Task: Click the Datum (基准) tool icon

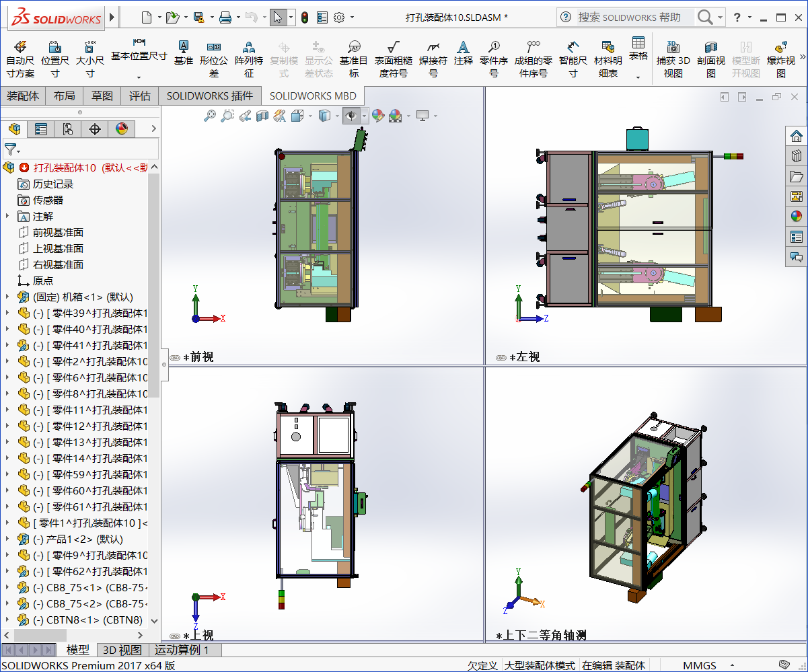Action: pyautogui.click(x=183, y=52)
